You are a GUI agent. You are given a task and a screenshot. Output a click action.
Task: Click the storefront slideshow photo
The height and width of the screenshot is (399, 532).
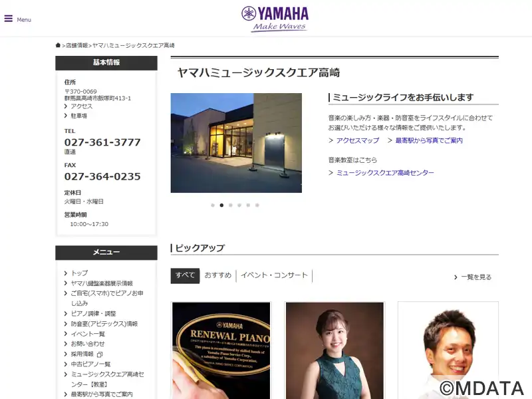point(236,143)
